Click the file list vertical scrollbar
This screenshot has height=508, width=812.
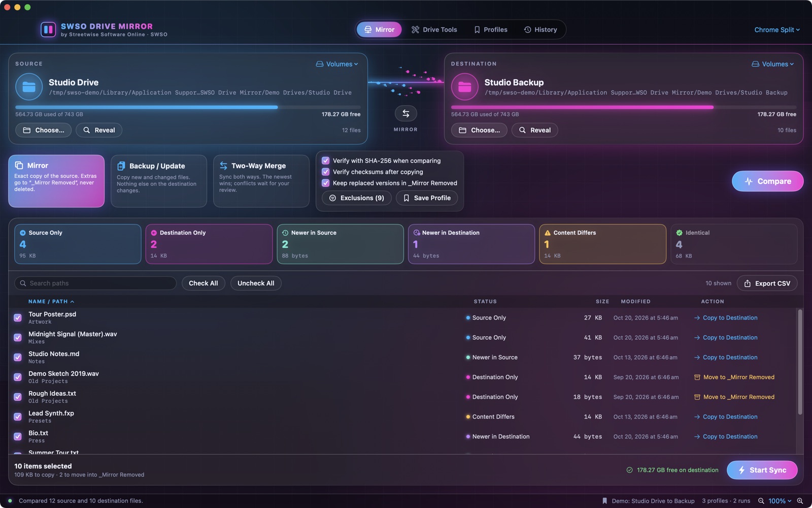[x=800, y=362]
